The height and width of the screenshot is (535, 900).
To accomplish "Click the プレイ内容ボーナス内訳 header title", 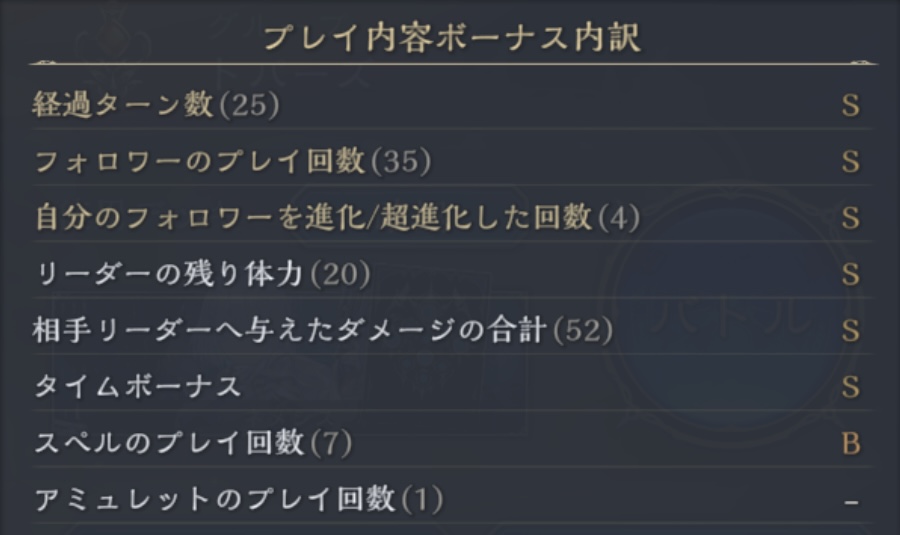I will pyautogui.click(x=452, y=38).
